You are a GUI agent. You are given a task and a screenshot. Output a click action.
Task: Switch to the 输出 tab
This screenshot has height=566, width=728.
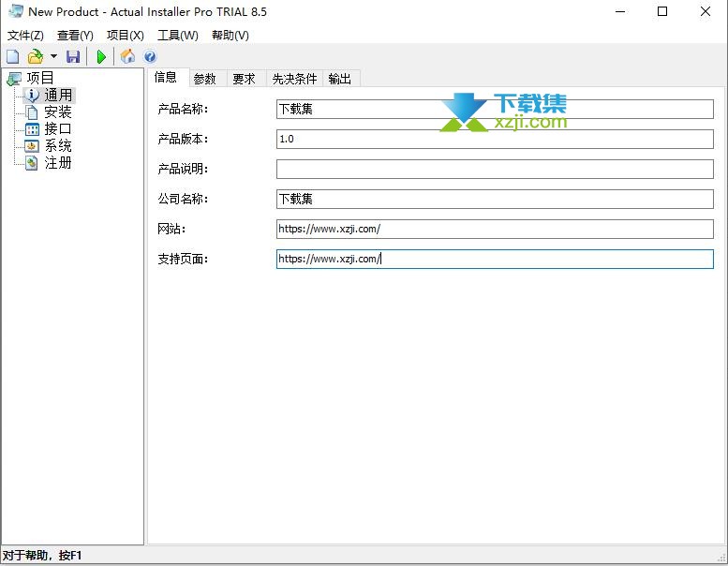pyautogui.click(x=340, y=79)
